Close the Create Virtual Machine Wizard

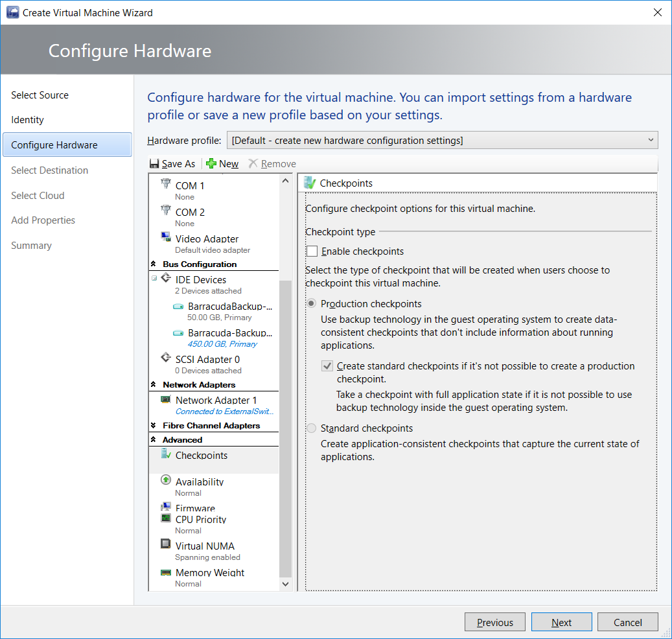tap(658, 12)
